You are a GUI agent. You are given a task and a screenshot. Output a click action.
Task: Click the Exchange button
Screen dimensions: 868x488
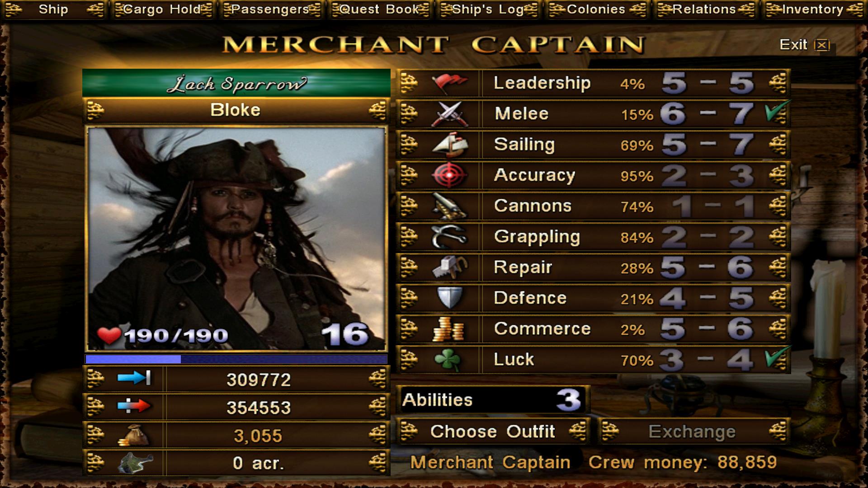[693, 432]
